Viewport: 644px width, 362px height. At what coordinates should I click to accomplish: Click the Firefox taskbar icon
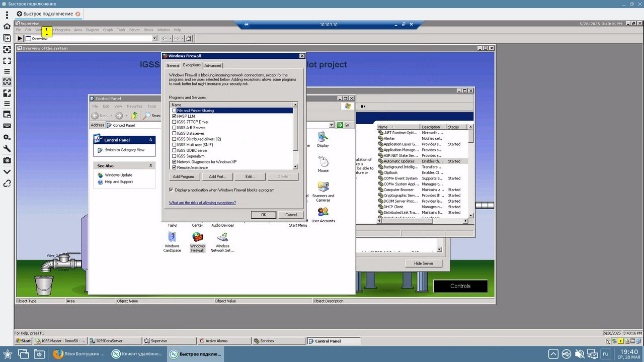click(x=58, y=354)
